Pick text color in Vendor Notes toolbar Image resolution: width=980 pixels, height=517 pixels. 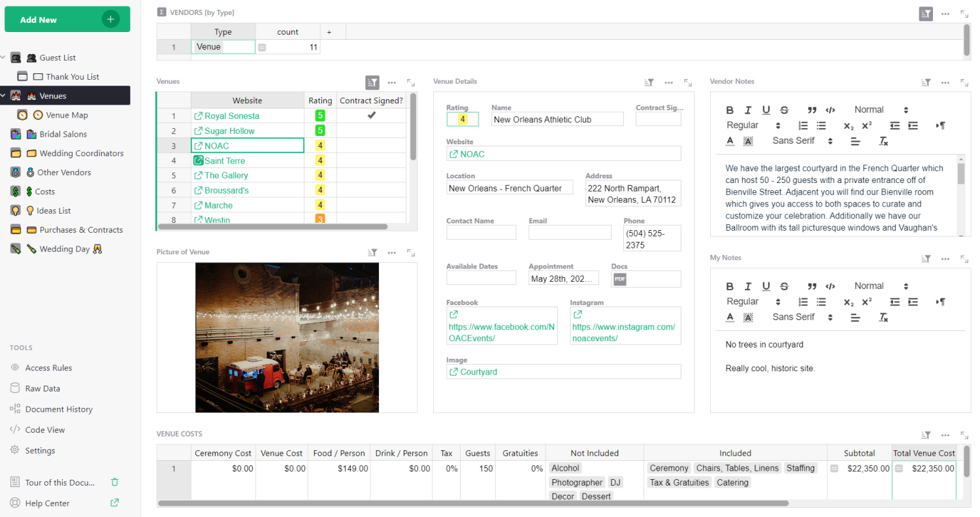730,141
